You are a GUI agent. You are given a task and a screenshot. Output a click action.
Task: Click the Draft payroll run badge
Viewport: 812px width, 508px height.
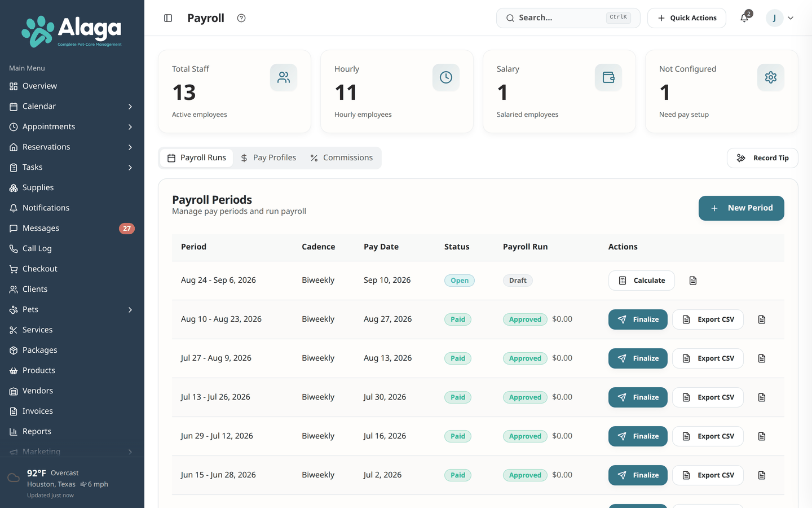518,281
